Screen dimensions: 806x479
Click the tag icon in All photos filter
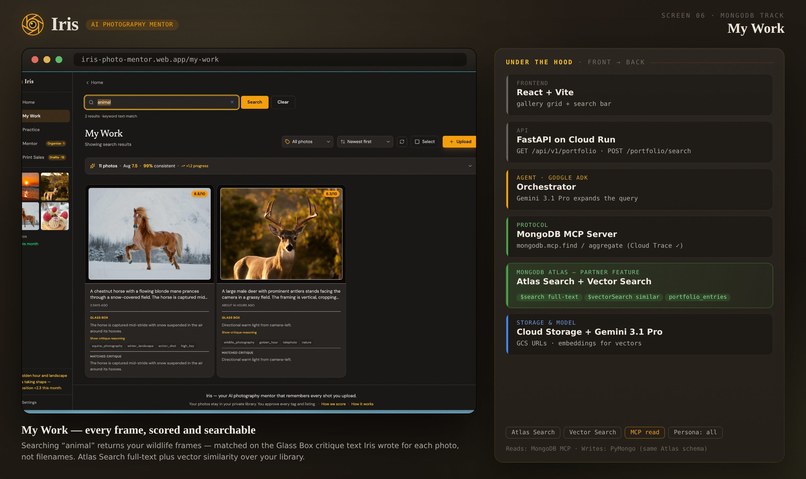[287, 141]
